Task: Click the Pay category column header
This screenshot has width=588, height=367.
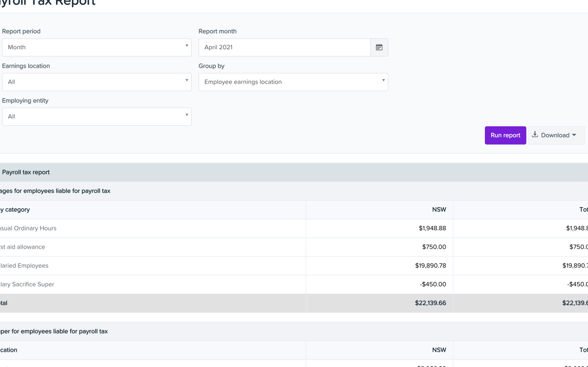Action: click(15, 209)
